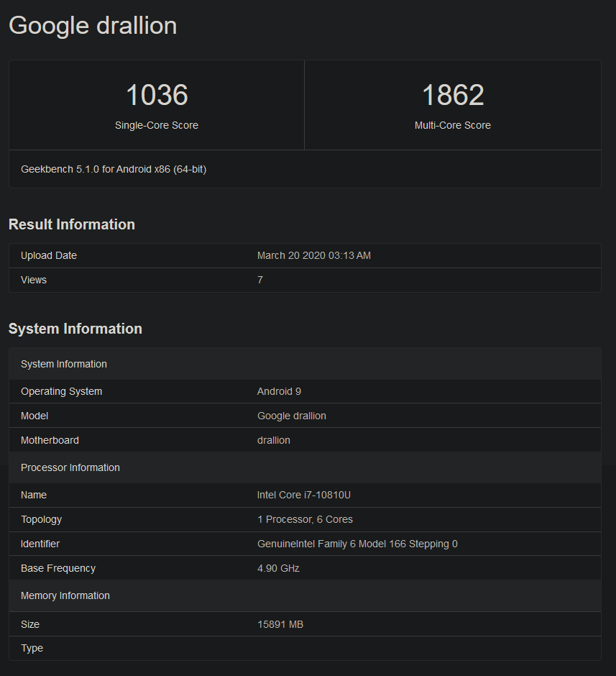This screenshot has height=676, width=616.
Task: Select the Model value Google drallion
Action: coord(292,416)
